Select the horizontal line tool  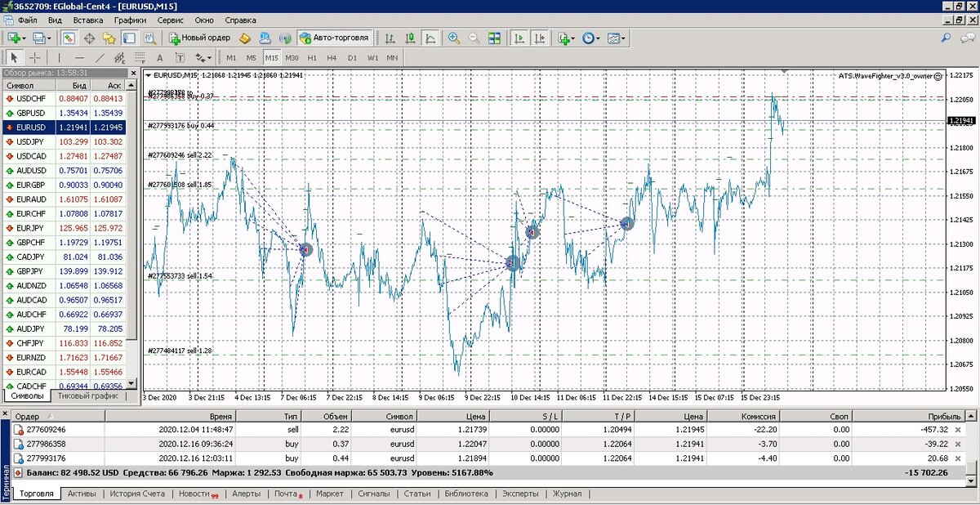coord(79,58)
